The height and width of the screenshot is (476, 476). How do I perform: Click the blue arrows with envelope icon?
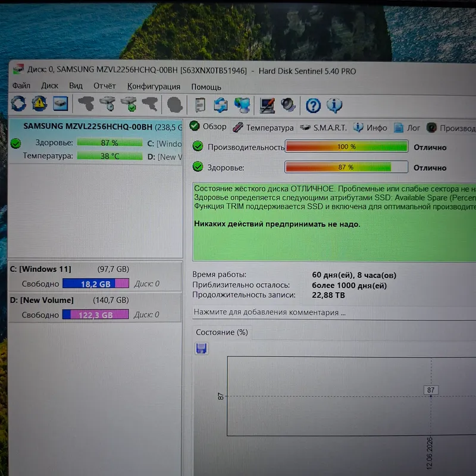[x=221, y=105]
